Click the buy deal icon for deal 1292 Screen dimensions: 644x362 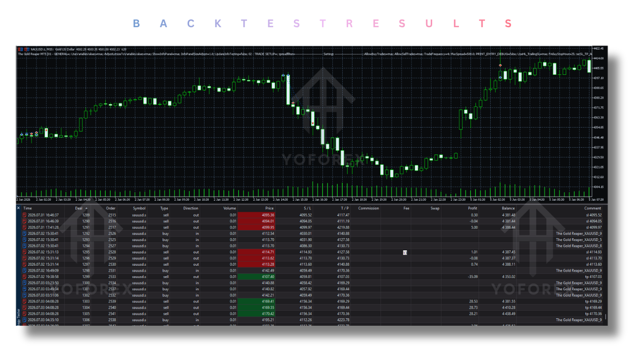coord(25,233)
